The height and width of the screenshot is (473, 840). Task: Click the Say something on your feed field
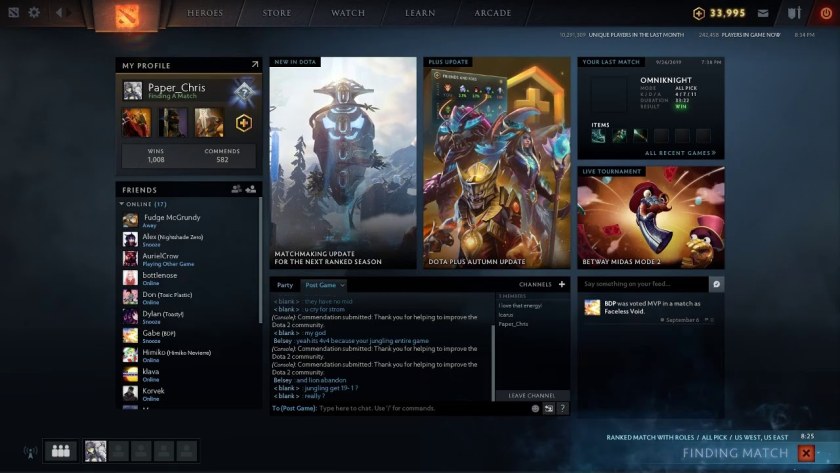(643, 284)
